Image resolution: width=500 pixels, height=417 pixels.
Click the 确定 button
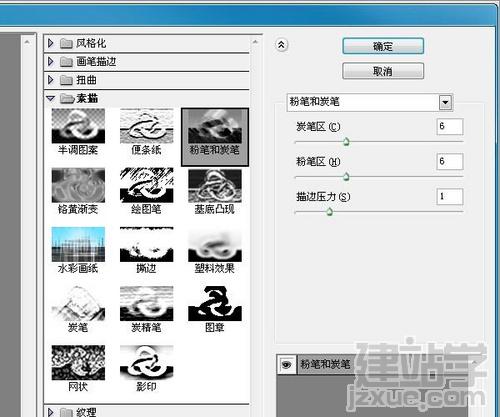383,46
